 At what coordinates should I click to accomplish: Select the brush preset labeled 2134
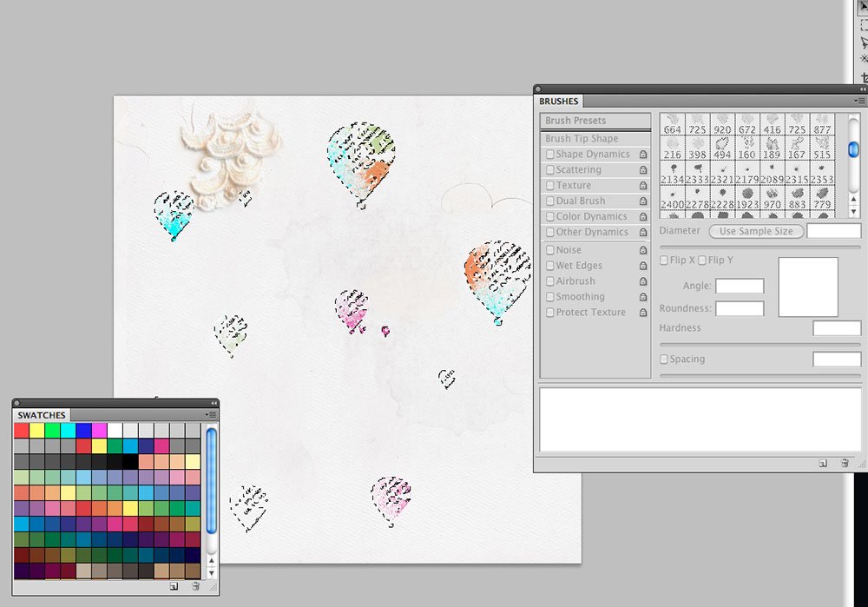tap(673, 174)
